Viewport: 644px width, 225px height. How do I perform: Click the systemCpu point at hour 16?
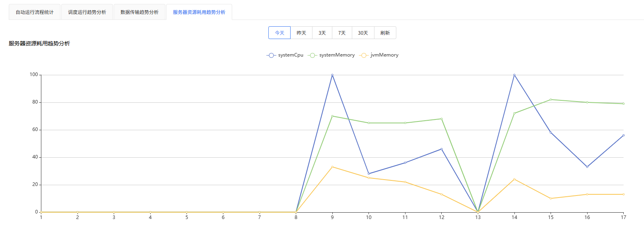pyautogui.click(x=587, y=167)
